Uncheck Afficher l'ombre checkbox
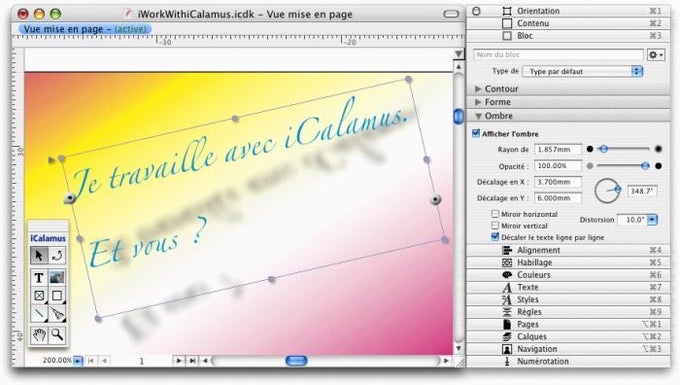Screen dimensions: 680x385 476,134
